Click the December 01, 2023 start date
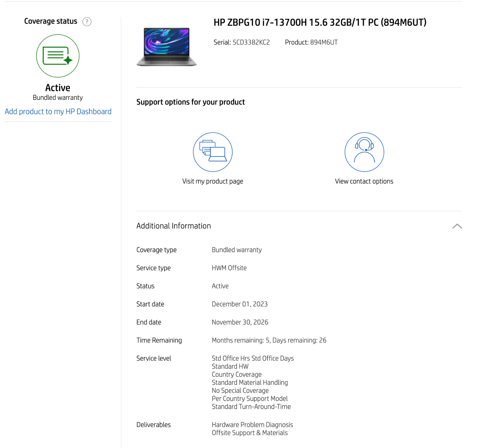Screen dimensions: 477x448 pyautogui.click(x=240, y=304)
